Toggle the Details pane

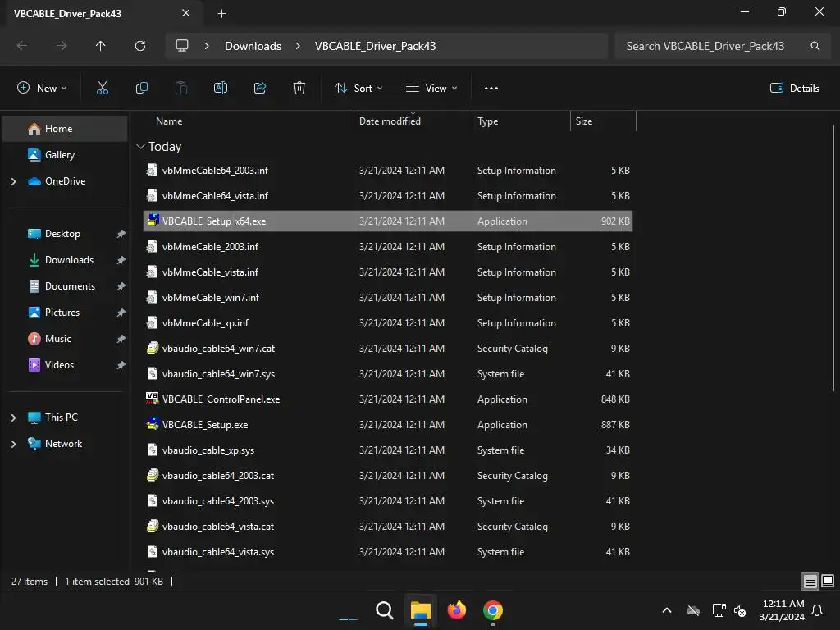[794, 89]
